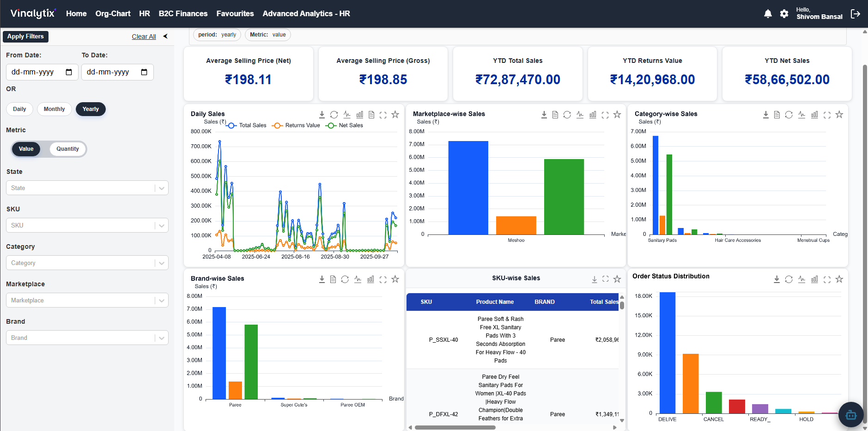Click the Clear All link
868x431 pixels.
(144, 37)
